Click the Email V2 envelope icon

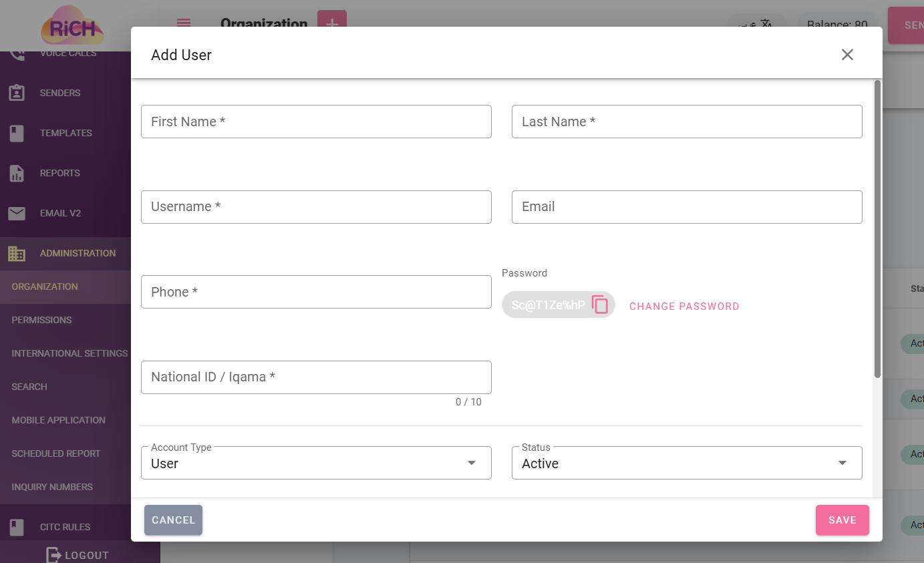(17, 213)
